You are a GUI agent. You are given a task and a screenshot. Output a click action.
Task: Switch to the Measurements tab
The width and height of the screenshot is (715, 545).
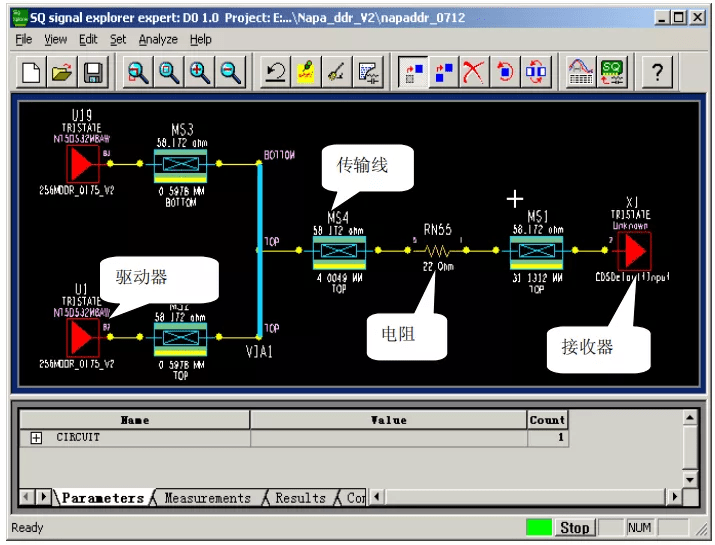[207, 498]
